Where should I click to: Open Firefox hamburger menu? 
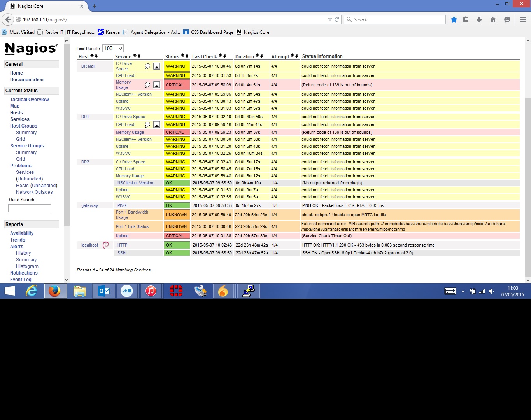[x=523, y=19]
